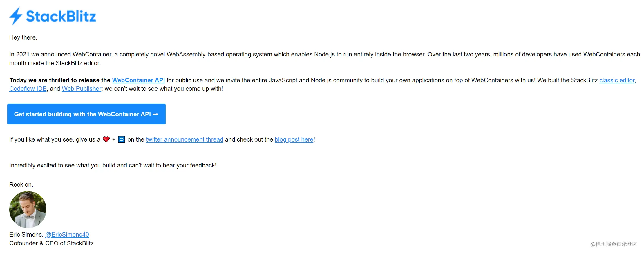
Task: Open the twitter announcement thread link
Action: 184,139
